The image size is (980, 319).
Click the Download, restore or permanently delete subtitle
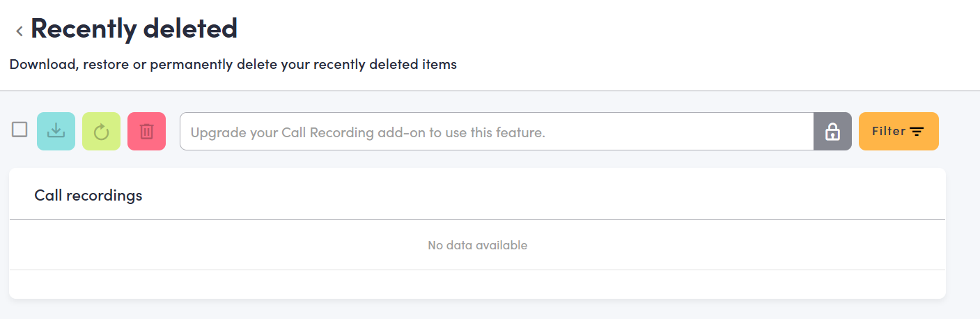[233, 65]
